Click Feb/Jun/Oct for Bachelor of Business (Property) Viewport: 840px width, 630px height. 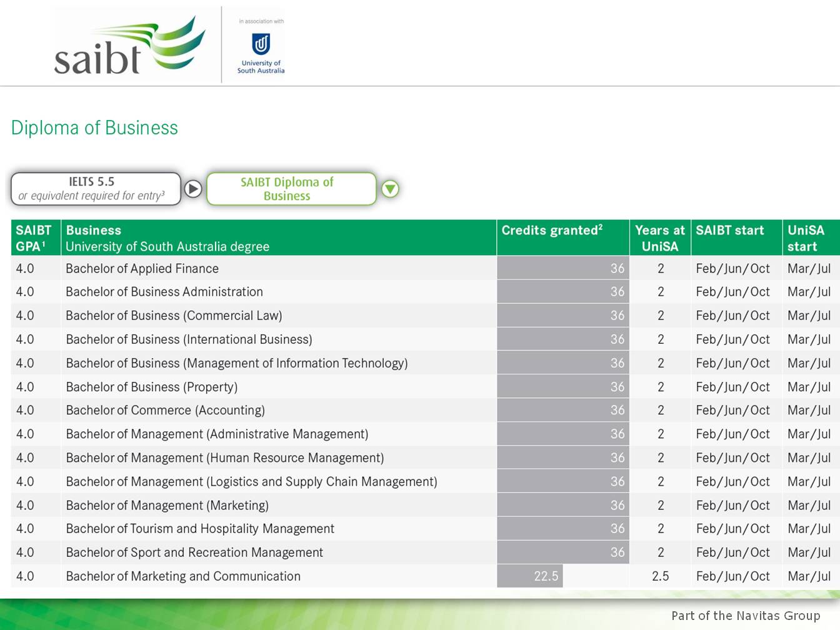[x=733, y=387]
